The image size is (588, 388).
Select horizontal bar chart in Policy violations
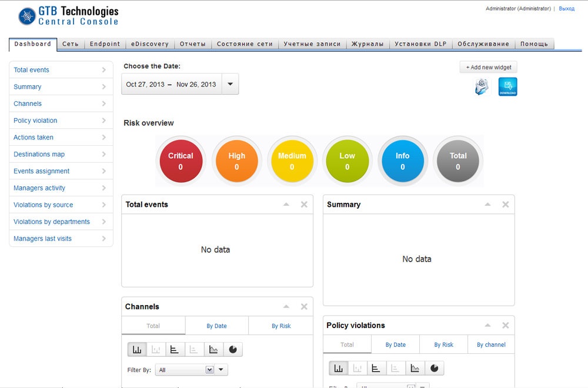click(x=376, y=368)
